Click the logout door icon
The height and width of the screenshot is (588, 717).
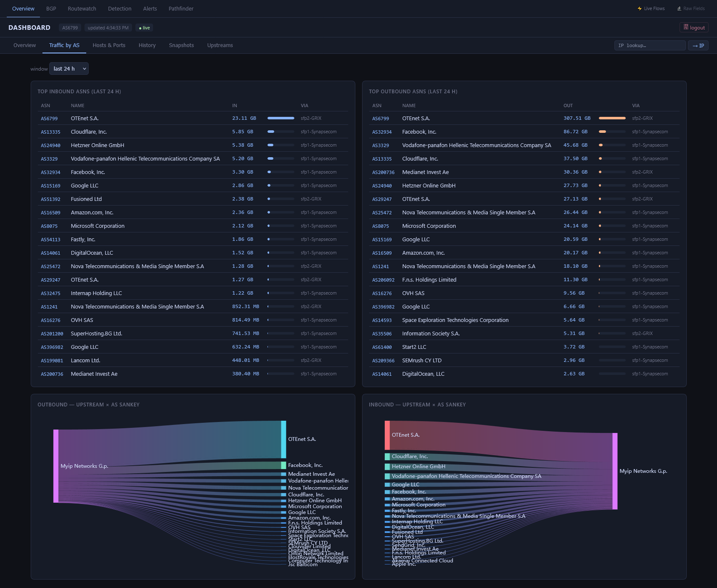tap(686, 27)
